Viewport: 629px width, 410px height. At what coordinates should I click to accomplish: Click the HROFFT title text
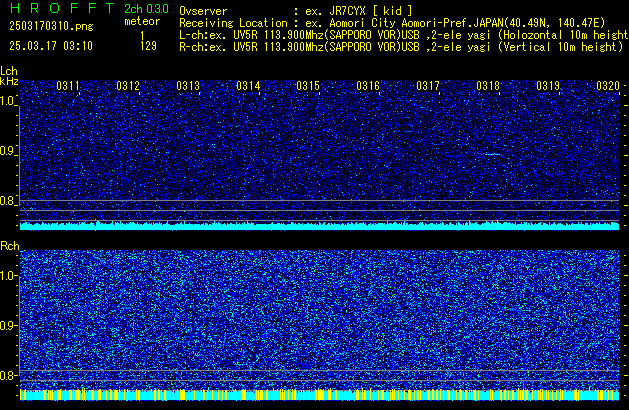(62, 8)
